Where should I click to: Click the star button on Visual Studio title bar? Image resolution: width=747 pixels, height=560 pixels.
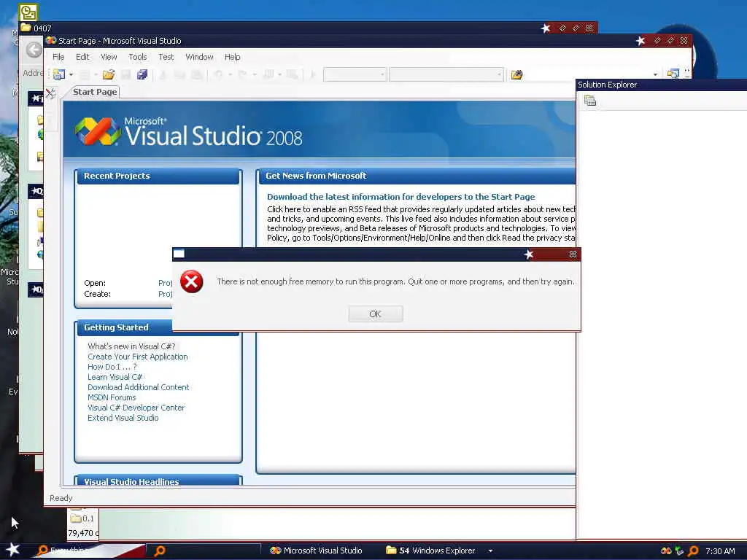click(x=640, y=41)
